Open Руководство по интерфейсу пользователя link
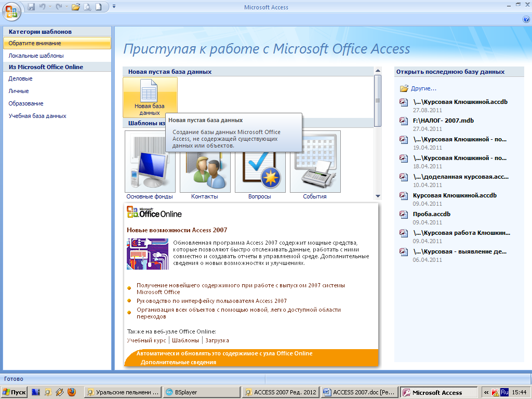532x399 pixels. [x=211, y=301]
